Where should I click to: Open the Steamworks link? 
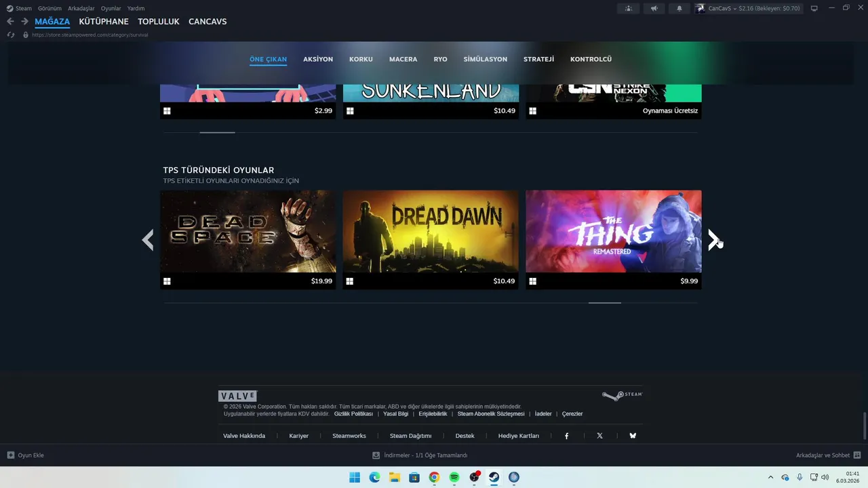(x=349, y=436)
